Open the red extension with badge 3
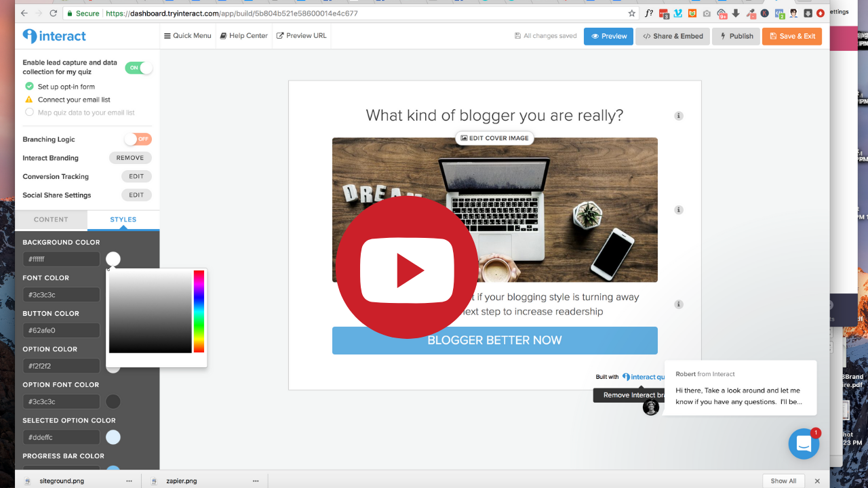The height and width of the screenshot is (488, 868). [x=664, y=13]
